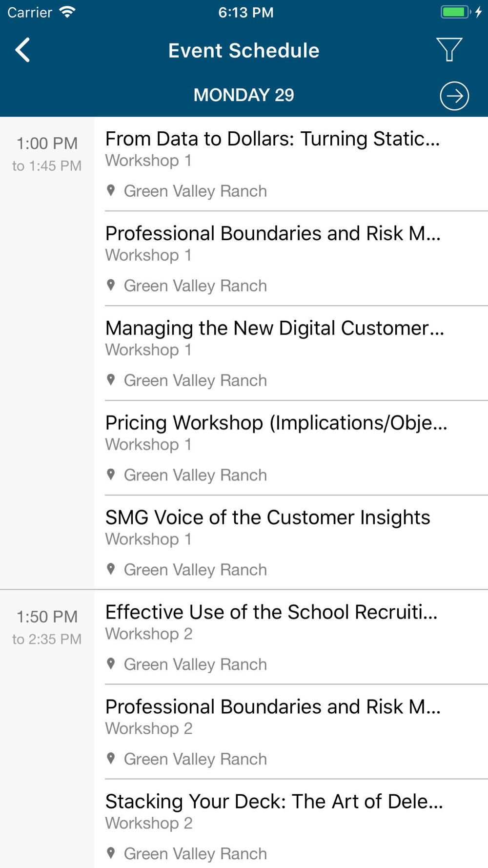Go to next day with circled arrow
The height and width of the screenshot is (868, 488).
tap(454, 96)
